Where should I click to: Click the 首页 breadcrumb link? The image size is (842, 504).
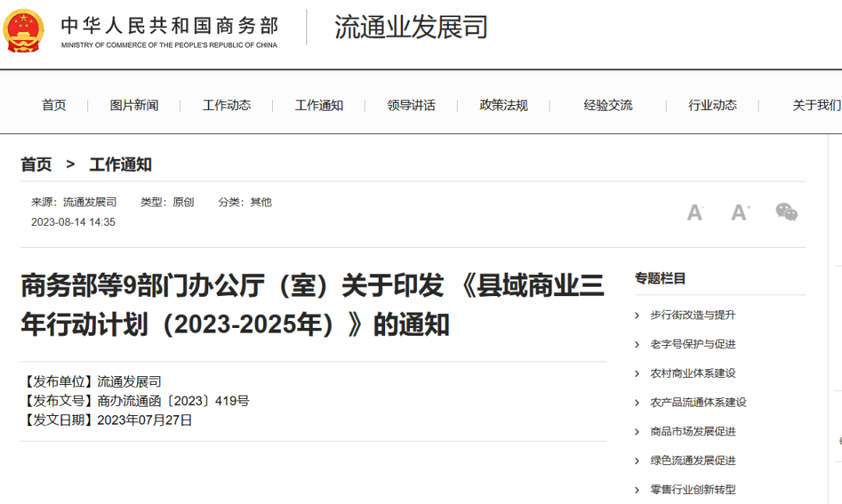click(x=36, y=164)
